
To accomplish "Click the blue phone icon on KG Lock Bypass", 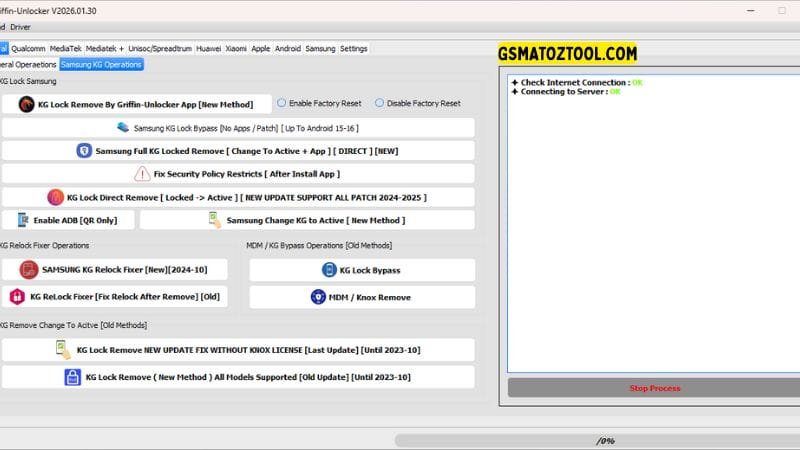I will 329,270.
